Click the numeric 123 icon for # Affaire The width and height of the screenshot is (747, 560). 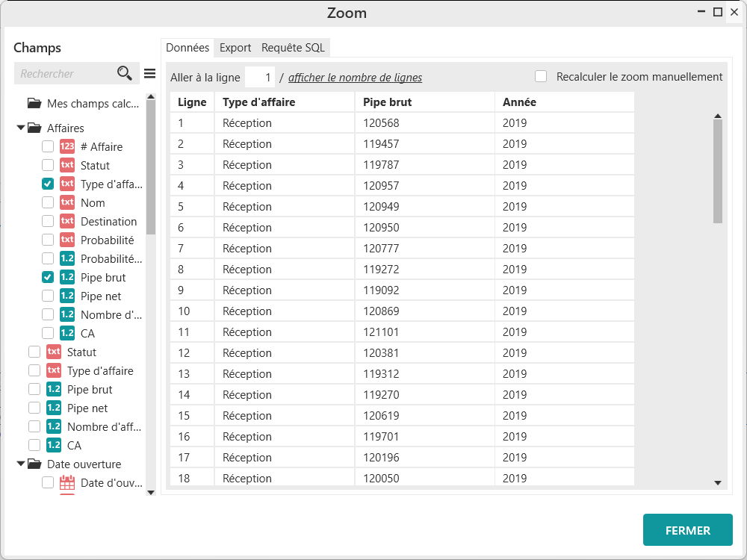tap(67, 147)
